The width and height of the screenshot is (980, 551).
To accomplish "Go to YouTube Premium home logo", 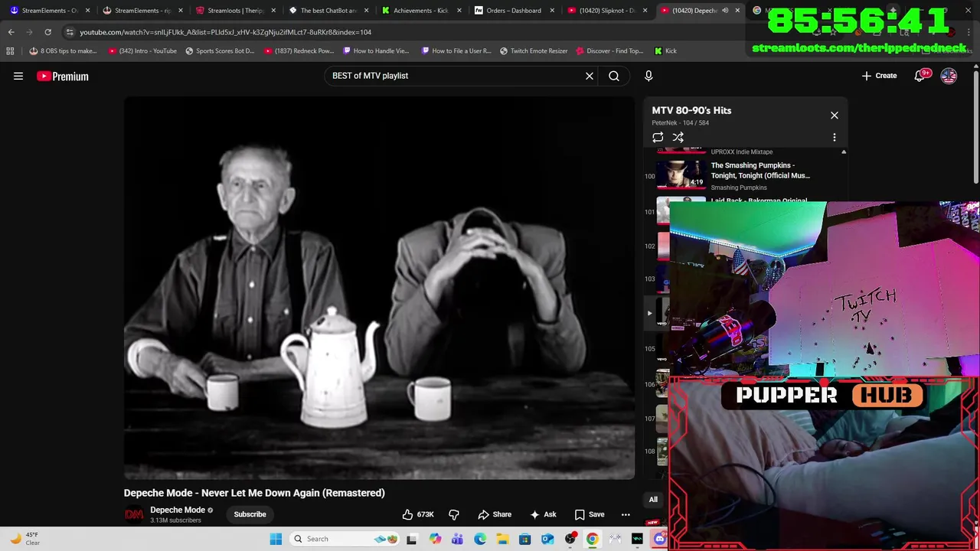I will [x=63, y=76].
